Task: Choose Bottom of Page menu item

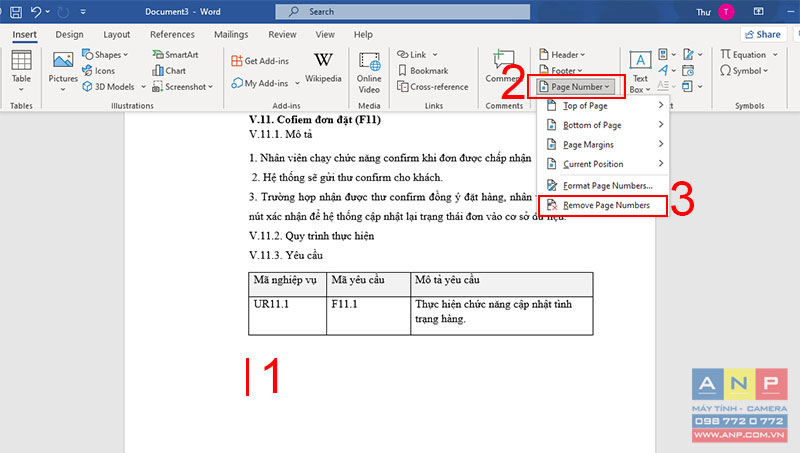Action: 604,125
